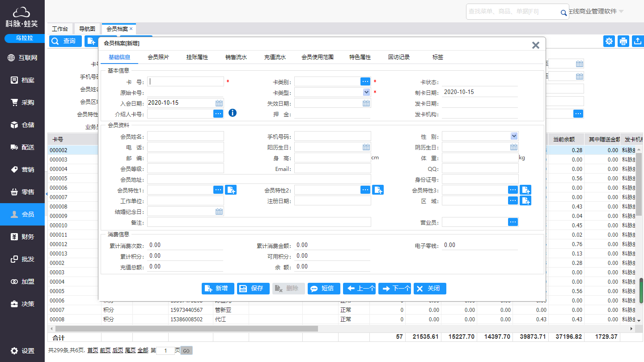Open the 批发 sidebar module

(x=22, y=259)
